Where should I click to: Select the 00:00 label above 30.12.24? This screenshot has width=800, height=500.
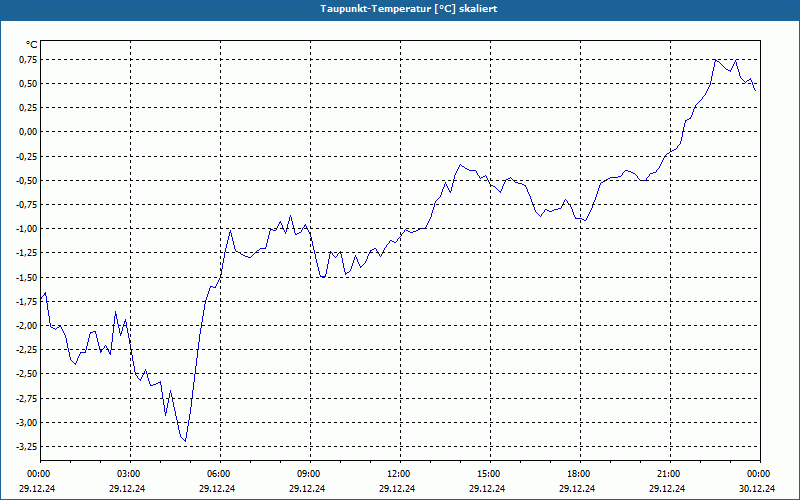pos(760,474)
